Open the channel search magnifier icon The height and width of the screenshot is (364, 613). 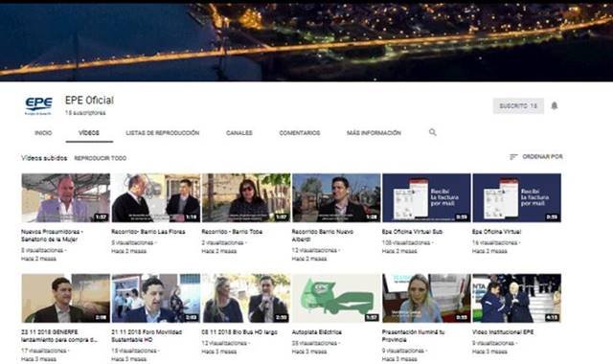432,132
